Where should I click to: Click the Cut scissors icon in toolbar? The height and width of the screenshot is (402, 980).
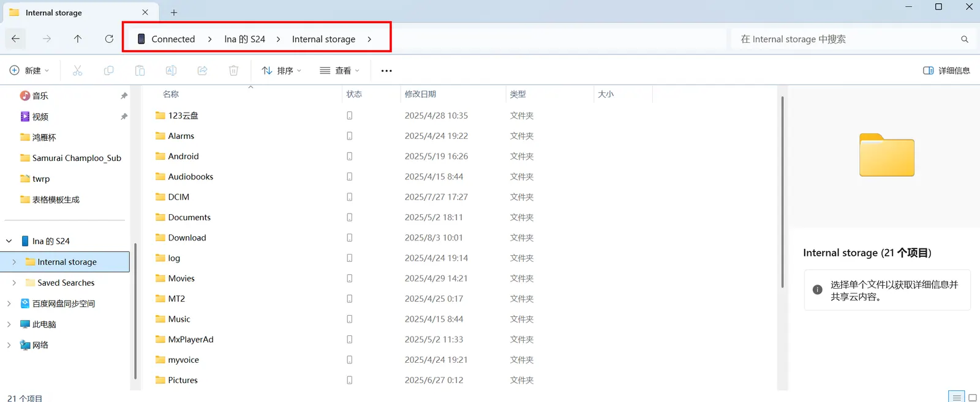click(77, 71)
